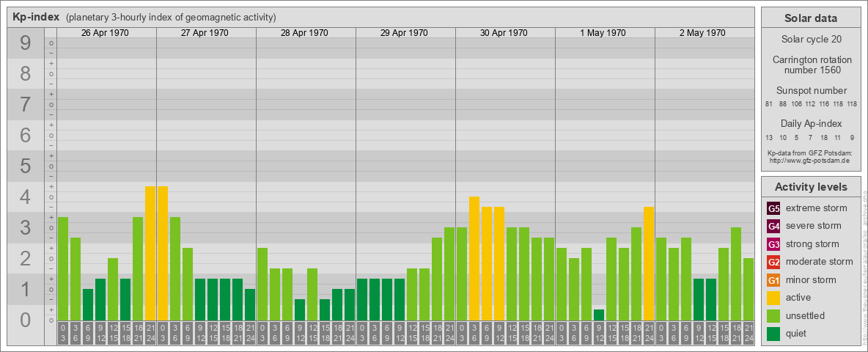Select the yellow 'active' legend swatch
The image size is (868, 352).
pos(773,298)
